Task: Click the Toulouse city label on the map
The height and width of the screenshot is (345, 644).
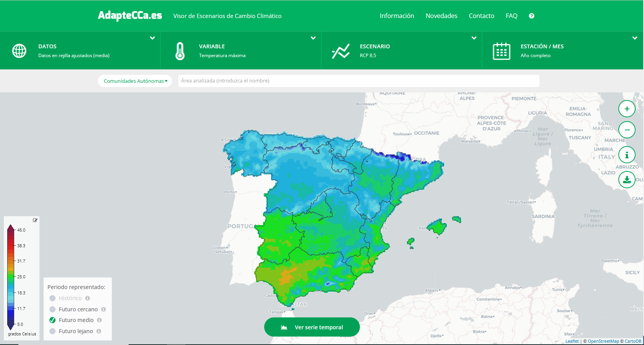Action: [402, 134]
